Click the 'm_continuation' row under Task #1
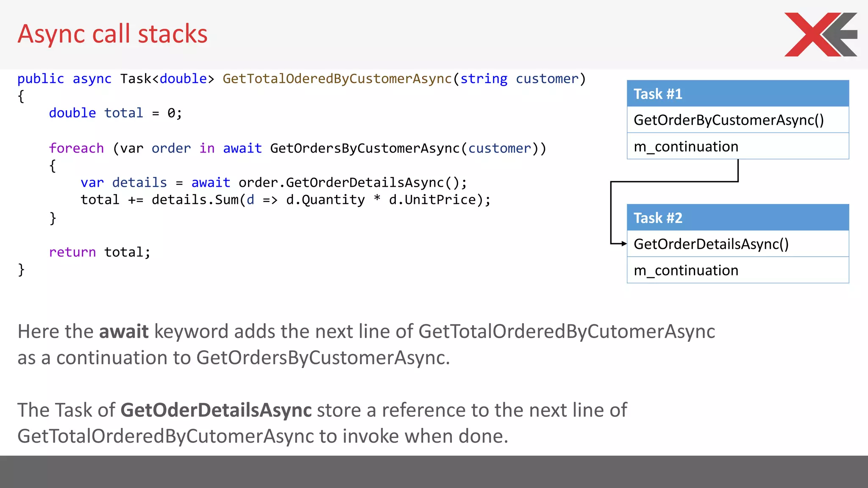The image size is (868, 488). (x=738, y=146)
